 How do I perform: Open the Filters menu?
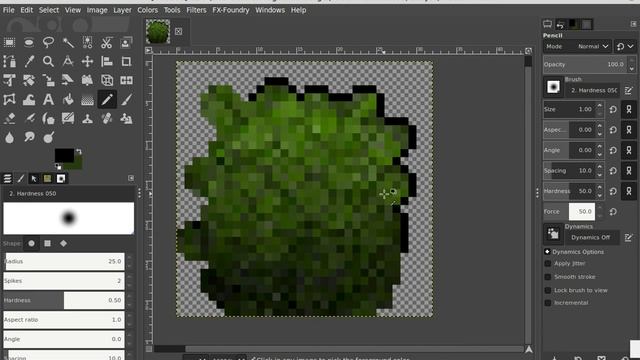pyautogui.click(x=196, y=10)
